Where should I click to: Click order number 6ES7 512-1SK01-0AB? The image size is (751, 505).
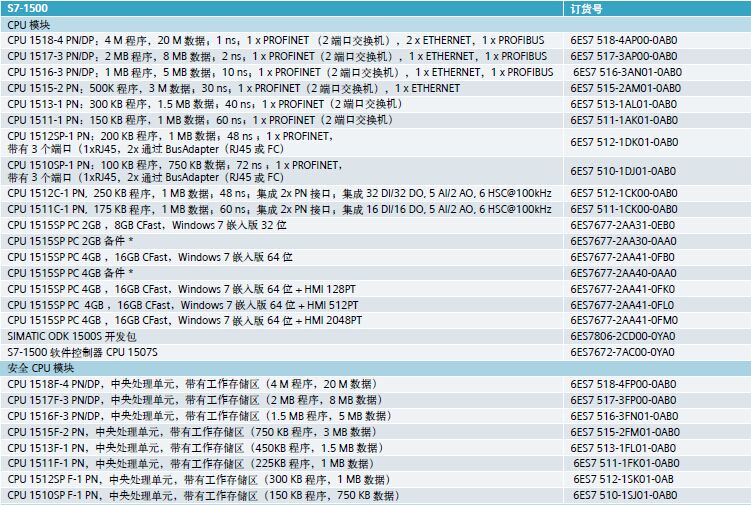coord(624,479)
